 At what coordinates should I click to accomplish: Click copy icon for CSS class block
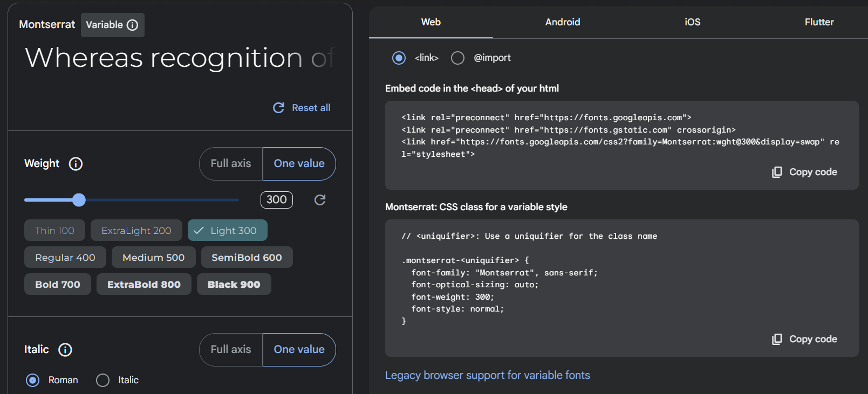(777, 339)
